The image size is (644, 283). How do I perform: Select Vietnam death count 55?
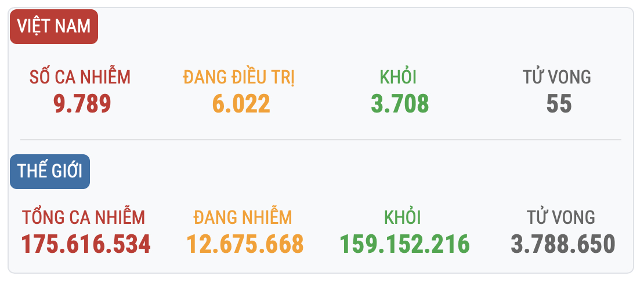pos(559,104)
